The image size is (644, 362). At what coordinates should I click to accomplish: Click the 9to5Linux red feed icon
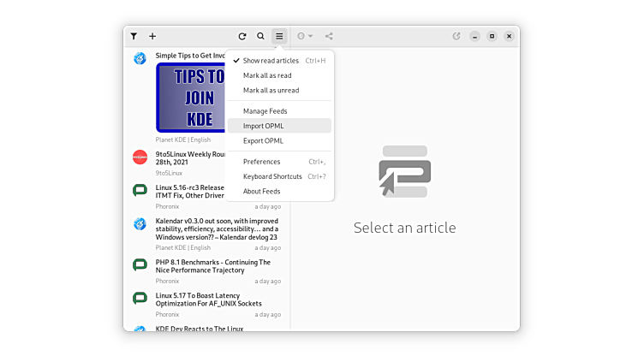pos(140,157)
